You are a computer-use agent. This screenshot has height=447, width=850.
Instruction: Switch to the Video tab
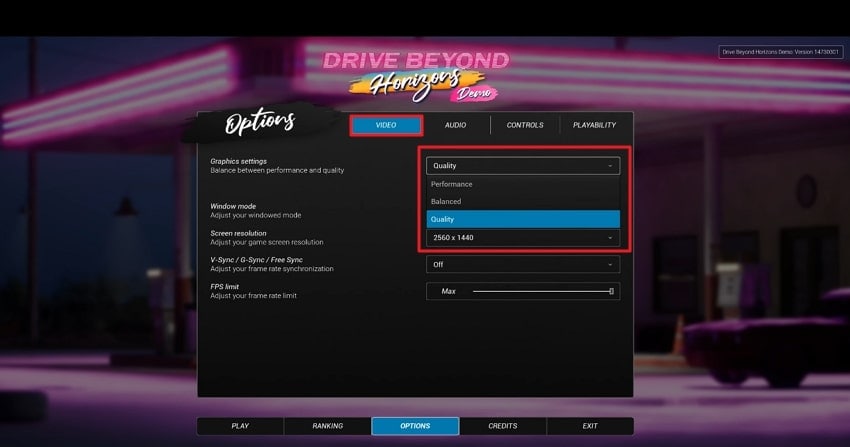(x=386, y=125)
